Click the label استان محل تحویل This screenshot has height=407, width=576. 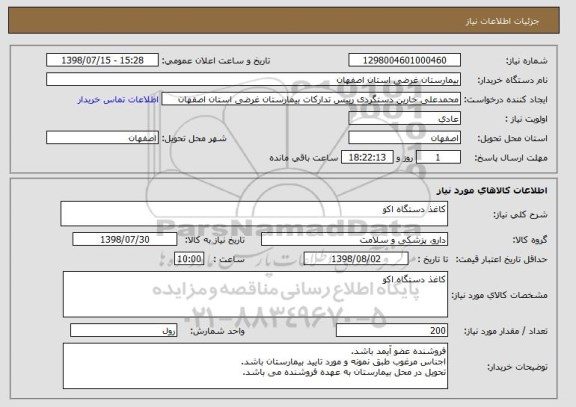(x=512, y=138)
